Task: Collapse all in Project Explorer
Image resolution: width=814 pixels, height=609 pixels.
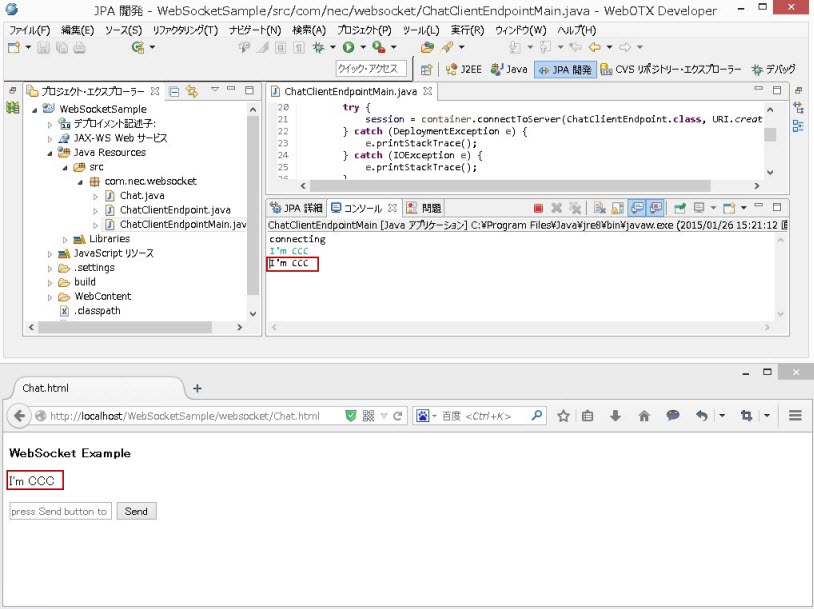Action: pos(174,91)
